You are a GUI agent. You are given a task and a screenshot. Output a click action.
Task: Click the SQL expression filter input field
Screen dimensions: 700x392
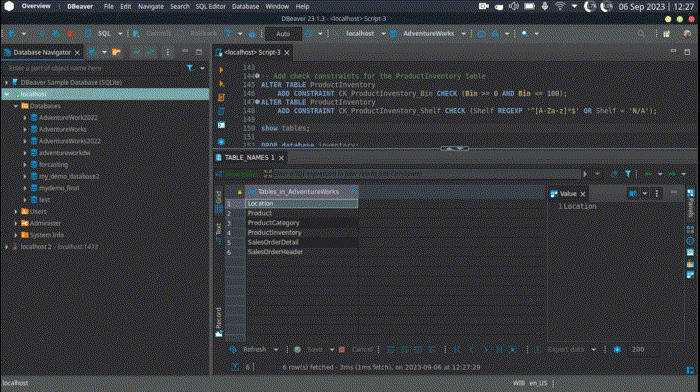426,174
